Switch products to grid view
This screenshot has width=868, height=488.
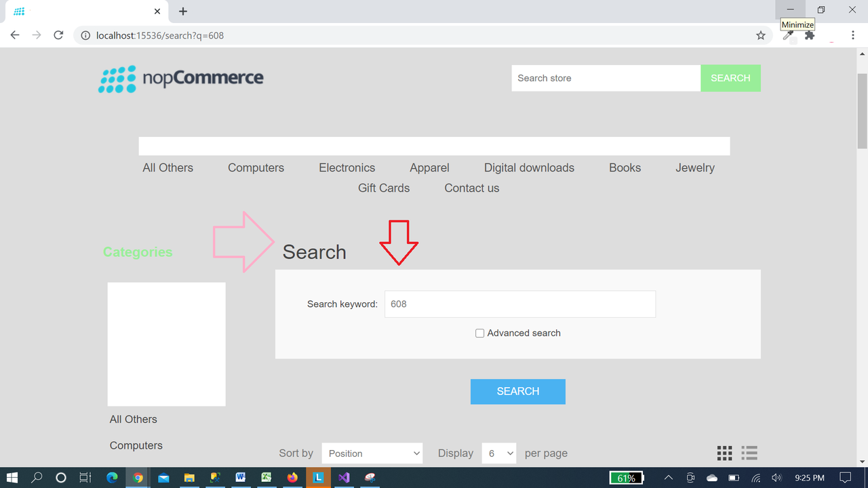(724, 453)
